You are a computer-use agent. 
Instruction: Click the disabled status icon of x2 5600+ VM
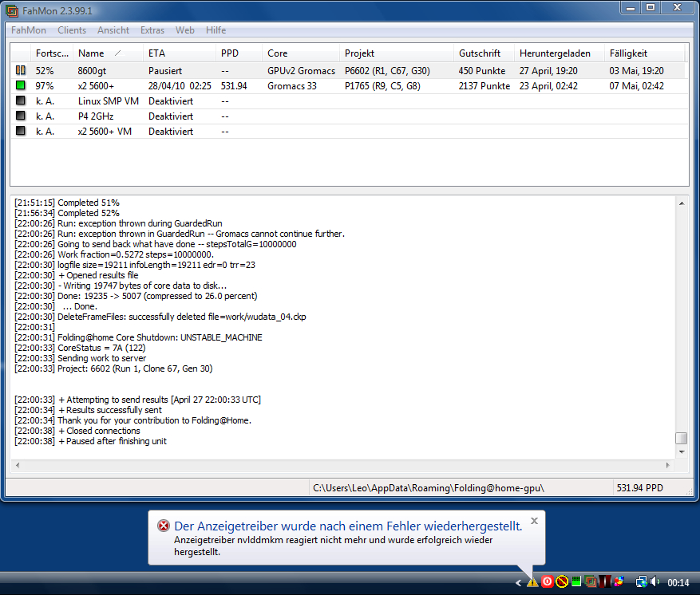[21, 131]
